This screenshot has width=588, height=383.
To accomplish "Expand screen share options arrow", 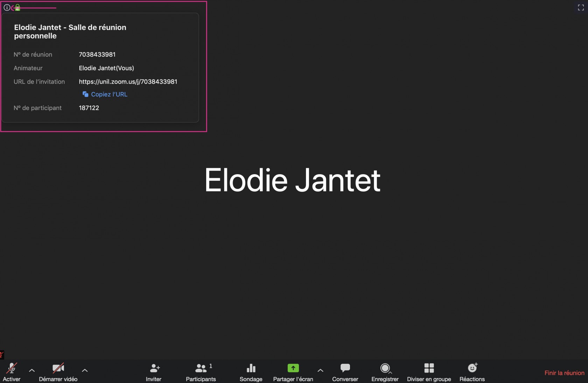I will tap(320, 370).
